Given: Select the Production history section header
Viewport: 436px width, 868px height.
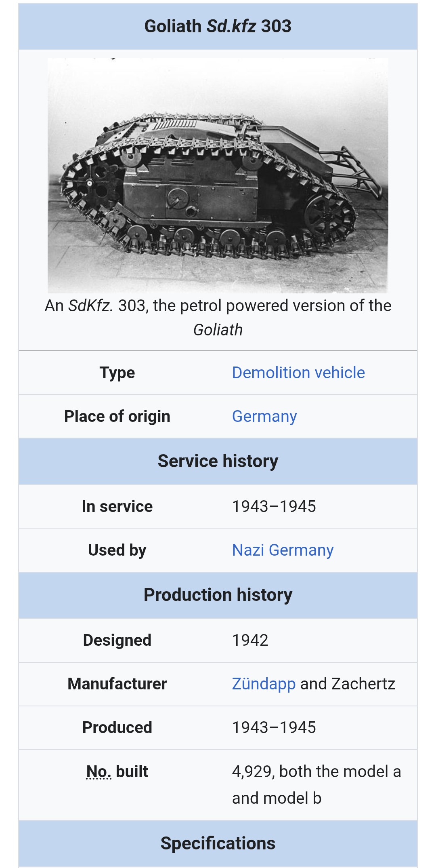Looking at the screenshot, I should click(218, 595).
